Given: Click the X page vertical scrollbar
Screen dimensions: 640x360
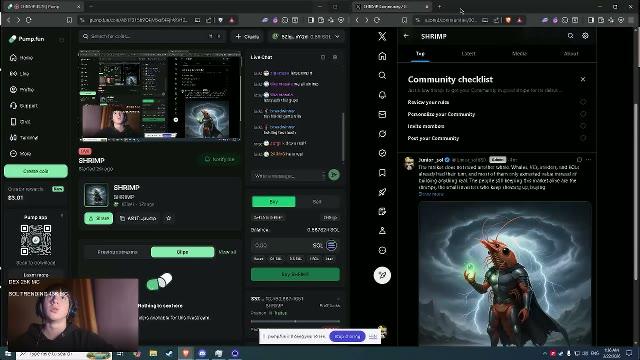Looking at the screenshot, I should [x=636, y=192].
